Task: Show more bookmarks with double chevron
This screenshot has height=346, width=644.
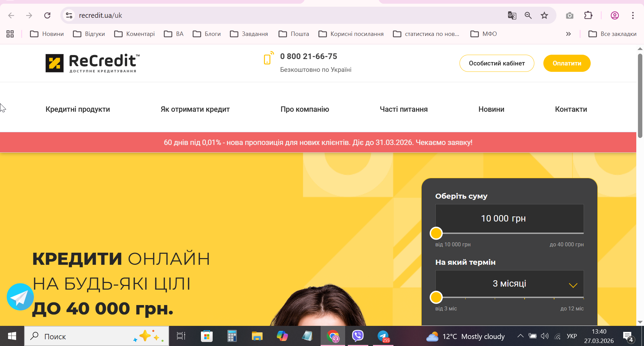Action: pos(568,34)
